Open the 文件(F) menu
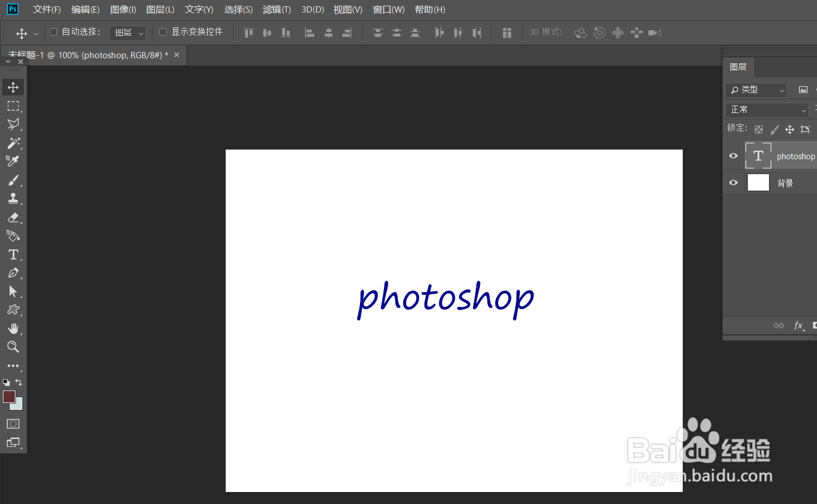817x504 pixels. click(x=47, y=10)
